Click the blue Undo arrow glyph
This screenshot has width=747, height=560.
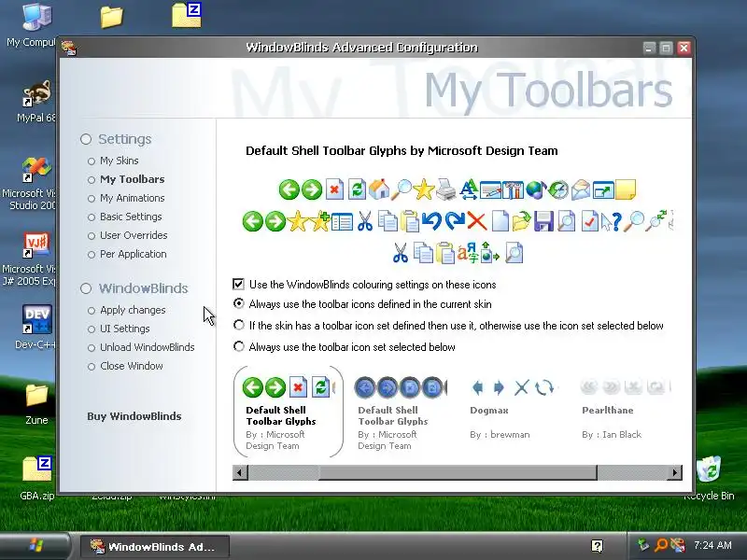point(431,221)
